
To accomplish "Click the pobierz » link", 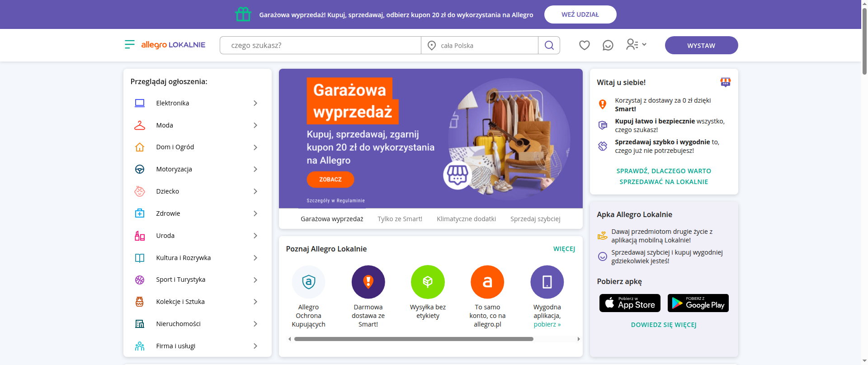I will click(x=547, y=324).
